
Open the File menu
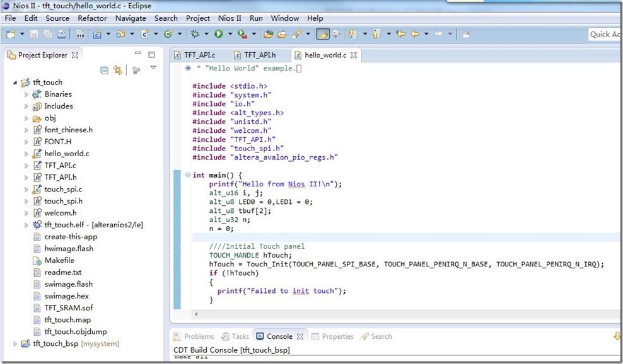click(10, 18)
